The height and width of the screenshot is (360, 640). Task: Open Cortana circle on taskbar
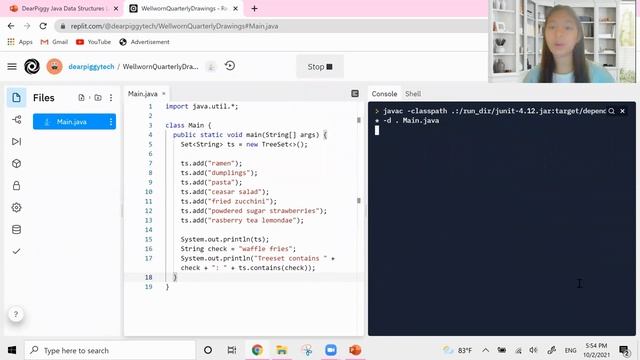208,350
